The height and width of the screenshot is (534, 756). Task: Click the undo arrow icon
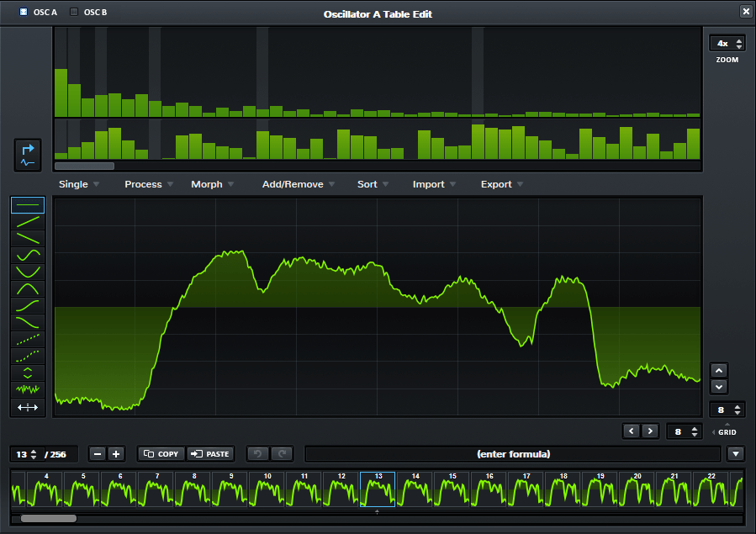point(256,453)
